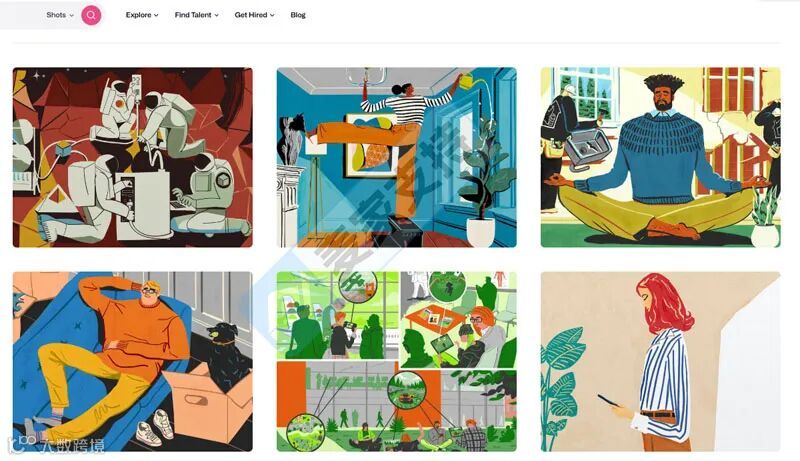The width and height of the screenshot is (800, 461).
Task: Click the chevron arrow next to Explore
Action: coord(156,15)
